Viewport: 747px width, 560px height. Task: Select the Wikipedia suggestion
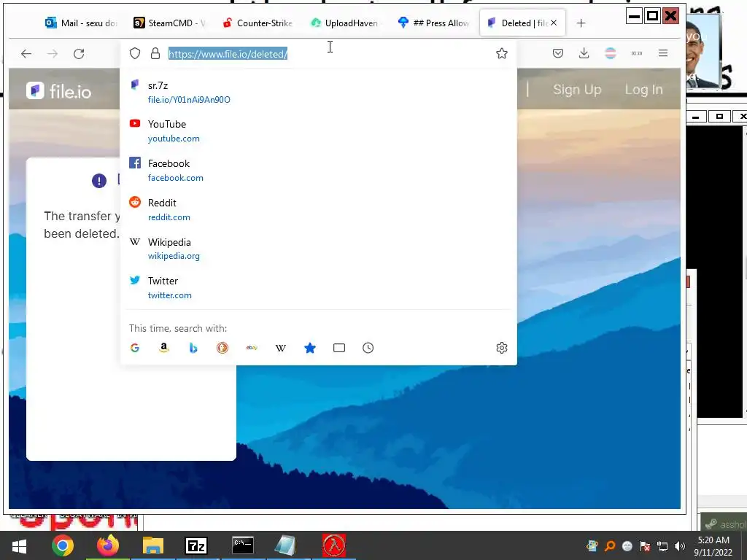click(x=318, y=249)
